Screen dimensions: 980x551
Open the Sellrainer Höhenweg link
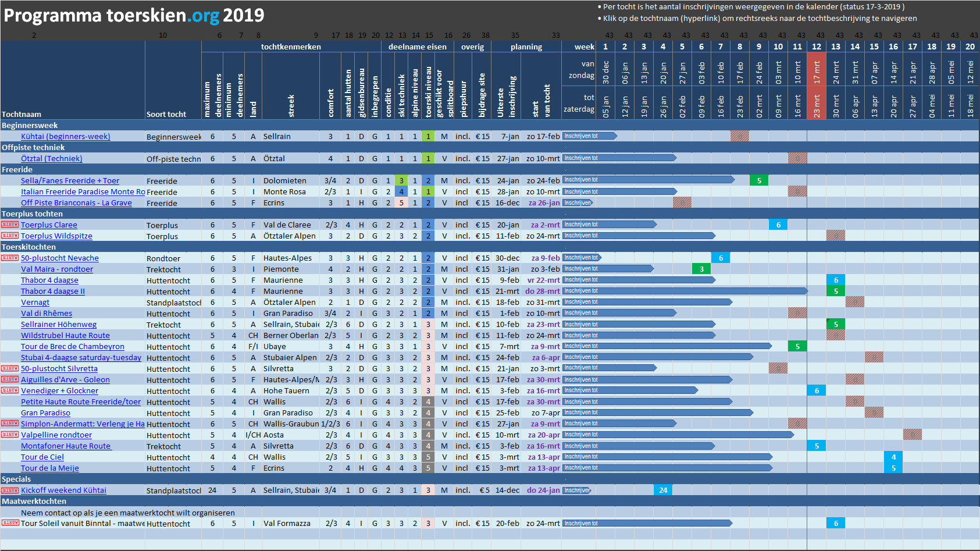tap(59, 325)
